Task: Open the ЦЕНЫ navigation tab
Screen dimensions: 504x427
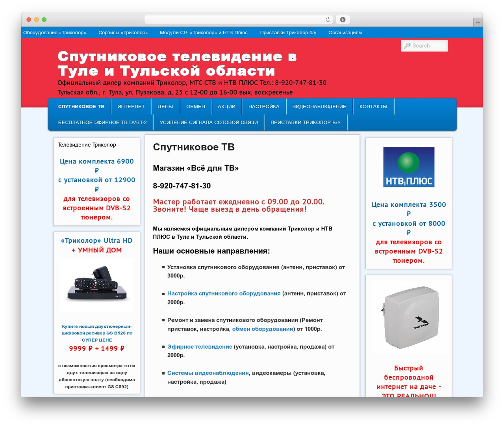Action: coord(165,106)
